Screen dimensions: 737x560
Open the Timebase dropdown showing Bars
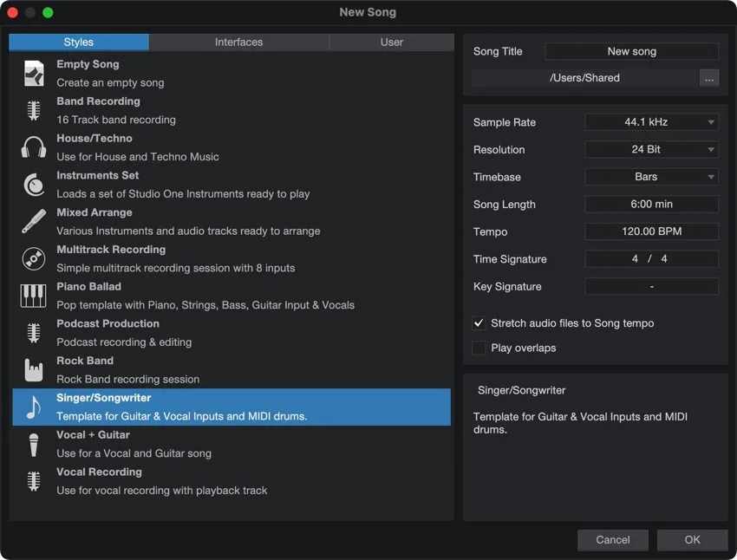pos(651,177)
